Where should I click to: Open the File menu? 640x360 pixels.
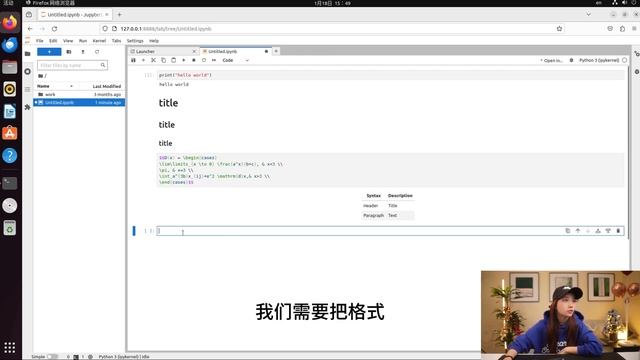[40, 41]
